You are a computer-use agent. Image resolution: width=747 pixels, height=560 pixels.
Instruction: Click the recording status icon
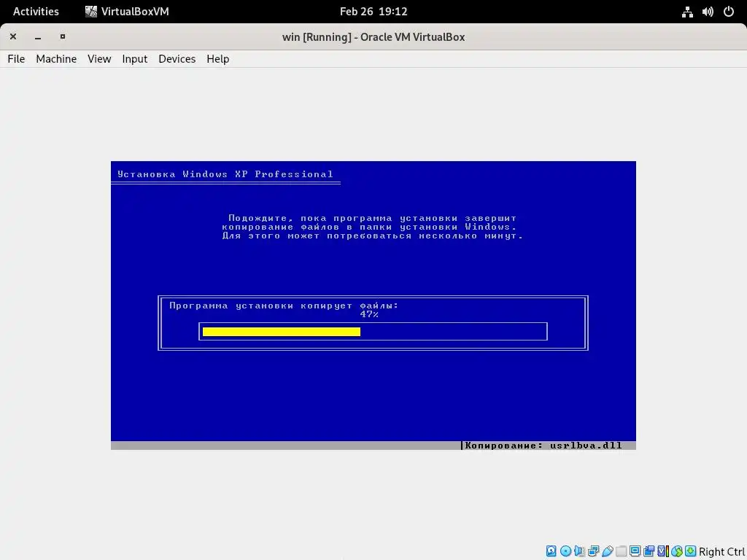pyautogui.click(x=649, y=551)
